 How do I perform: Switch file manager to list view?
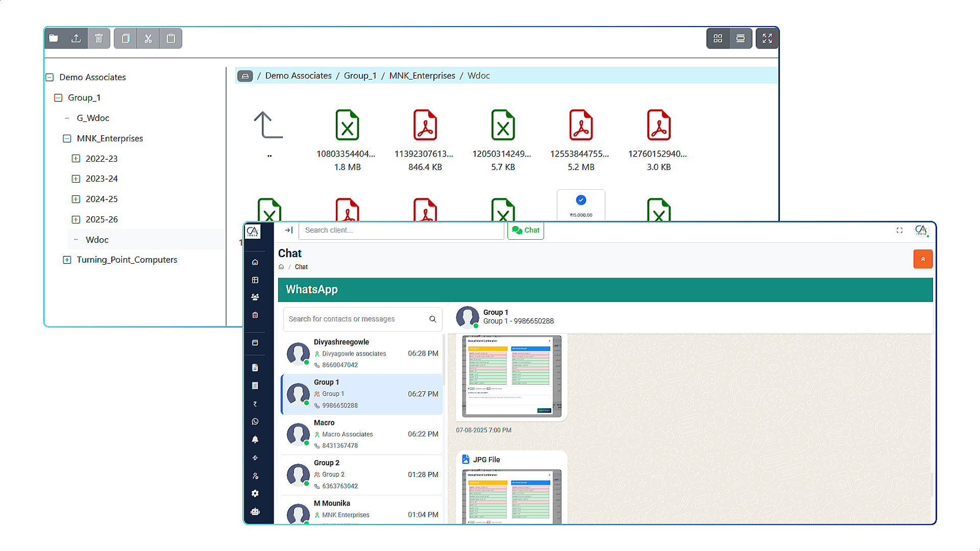pyautogui.click(x=741, y=38)
